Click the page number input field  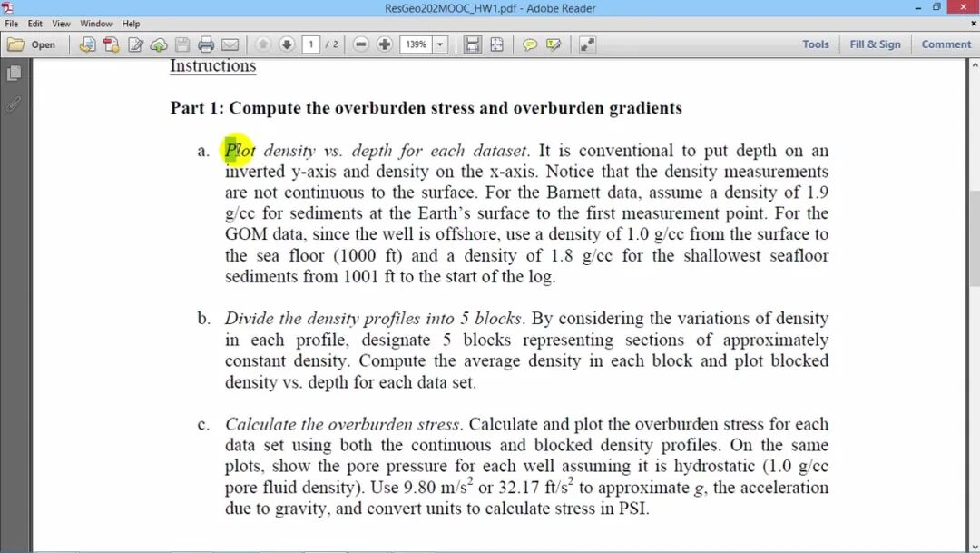tap(310, 44)
